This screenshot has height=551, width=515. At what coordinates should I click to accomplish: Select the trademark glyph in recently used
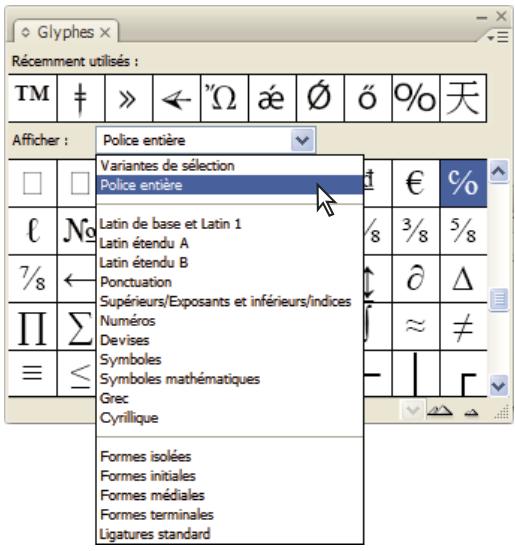(32, 98)
